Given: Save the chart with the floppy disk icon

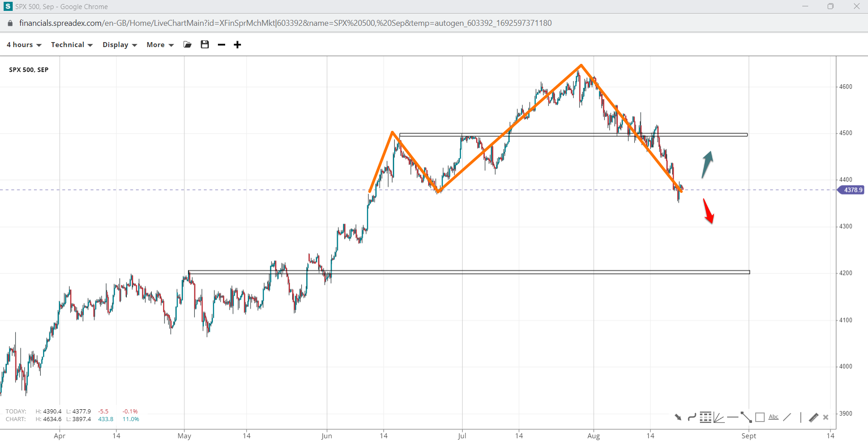Looking at the screenshot, I should [x=205, y=44].
